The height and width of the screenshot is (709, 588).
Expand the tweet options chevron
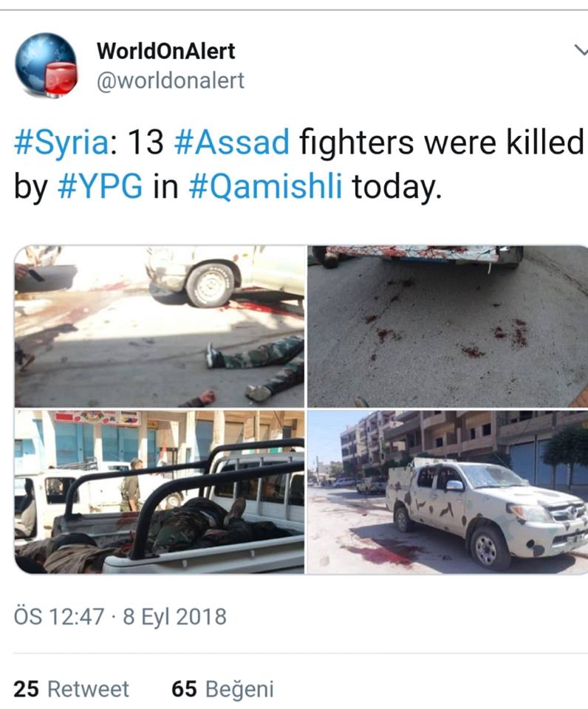[x=581, y=49]
